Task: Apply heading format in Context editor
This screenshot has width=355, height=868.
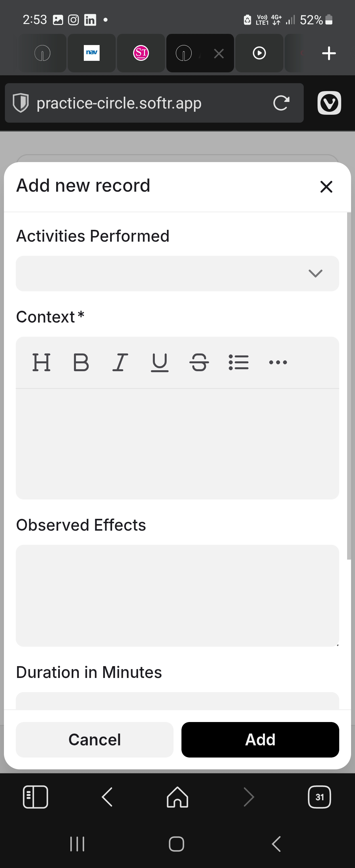Action: coord(41,363)
